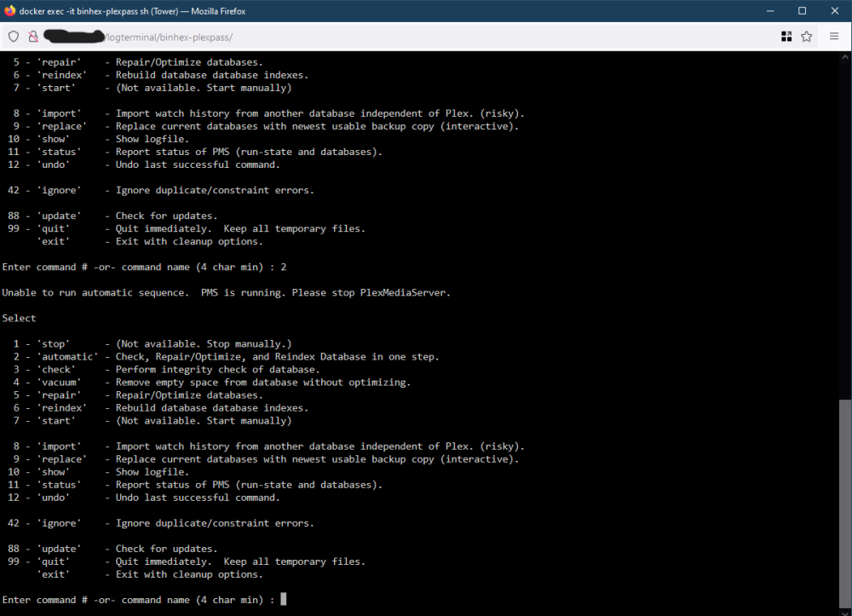Click the last "3 - 'check'" menu line
852x616 pixels.
click(166, 370)
